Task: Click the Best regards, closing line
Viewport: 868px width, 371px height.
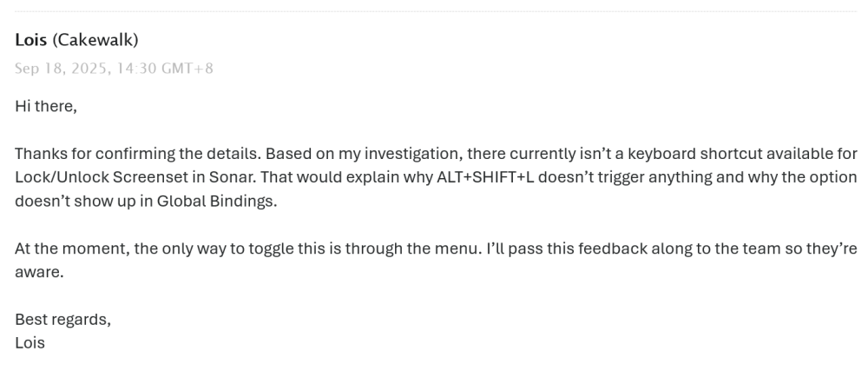Action: [x=63, y=320]
